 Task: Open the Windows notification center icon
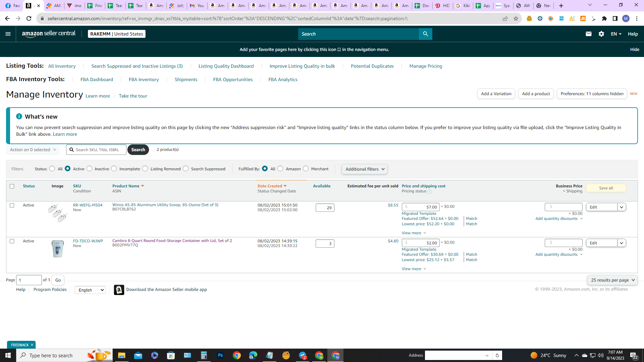(634, 355)
